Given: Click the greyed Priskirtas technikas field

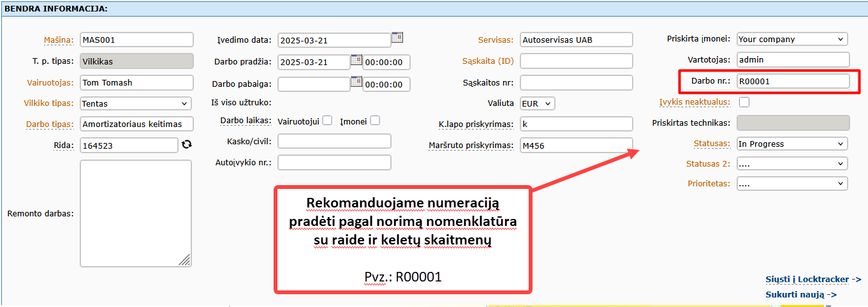Looking at the screenshot, I should pos(793,123).
